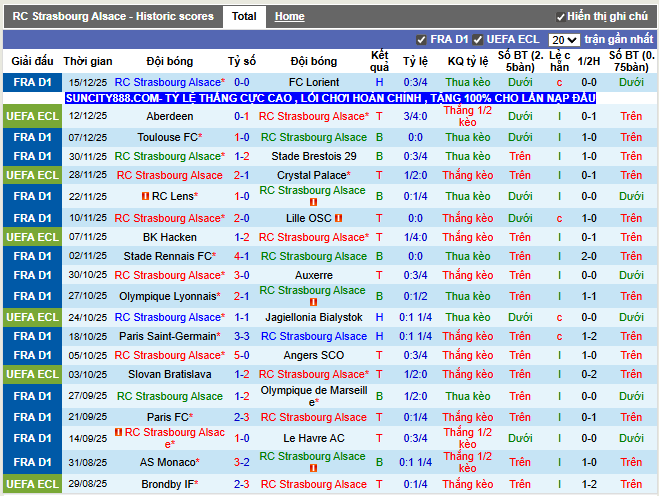Click result letter H in FC Lorient row
This screenshot has width=659, height=496.
(380, 82)
